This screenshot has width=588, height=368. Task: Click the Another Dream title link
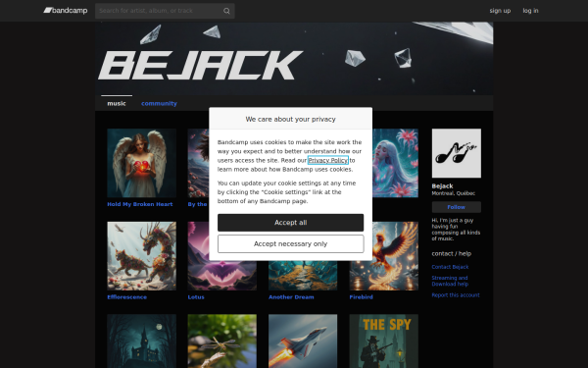point(291,297)
